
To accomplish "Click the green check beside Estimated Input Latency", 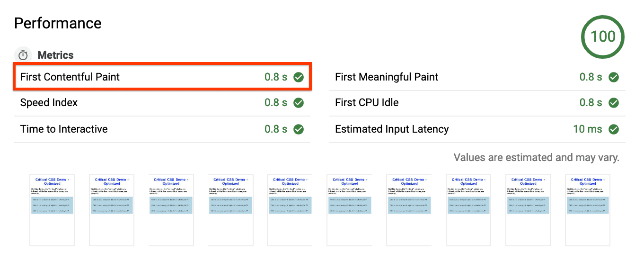I will point(614,129).
